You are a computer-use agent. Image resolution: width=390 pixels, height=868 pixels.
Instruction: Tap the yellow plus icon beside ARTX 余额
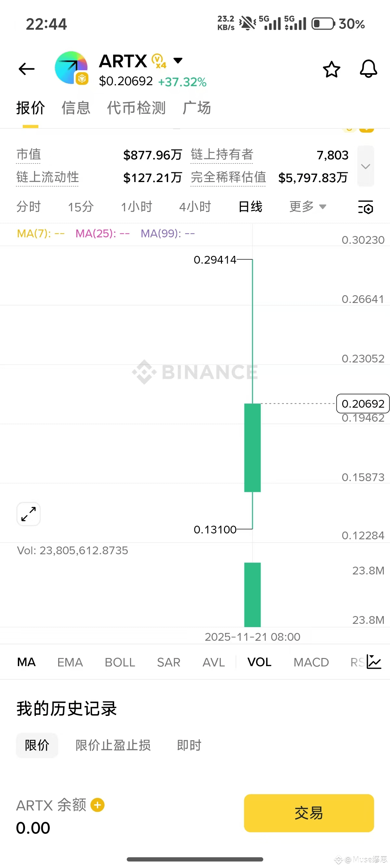pos(98,805)
